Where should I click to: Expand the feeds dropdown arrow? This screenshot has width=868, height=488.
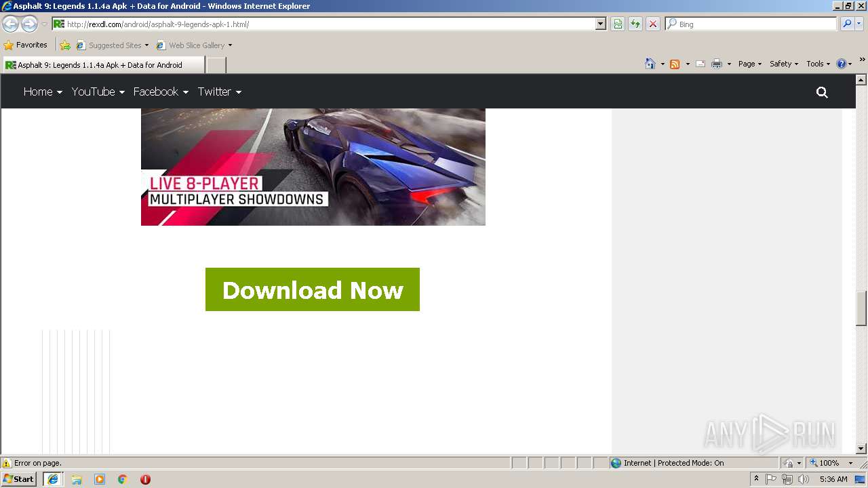[688, 64]
